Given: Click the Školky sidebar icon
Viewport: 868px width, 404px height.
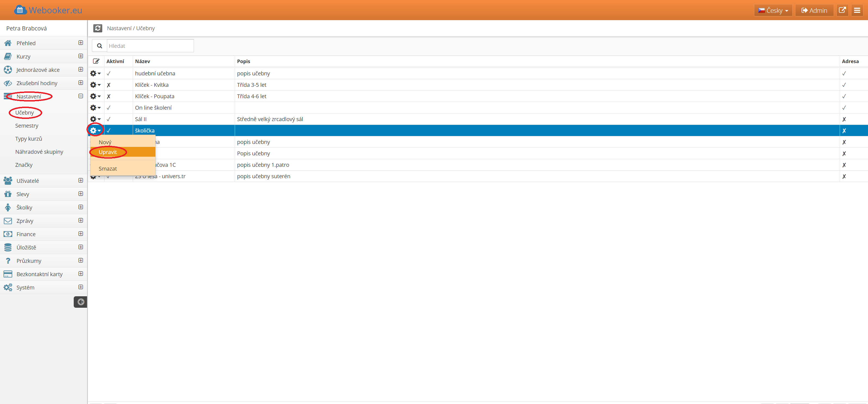Looking at the screenshot, I should click(8, 208).
